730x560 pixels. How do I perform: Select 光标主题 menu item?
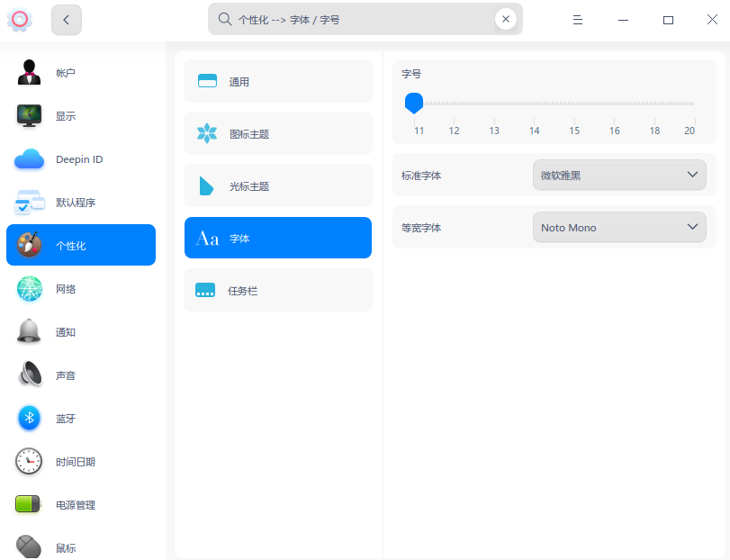tap(278, 185)
